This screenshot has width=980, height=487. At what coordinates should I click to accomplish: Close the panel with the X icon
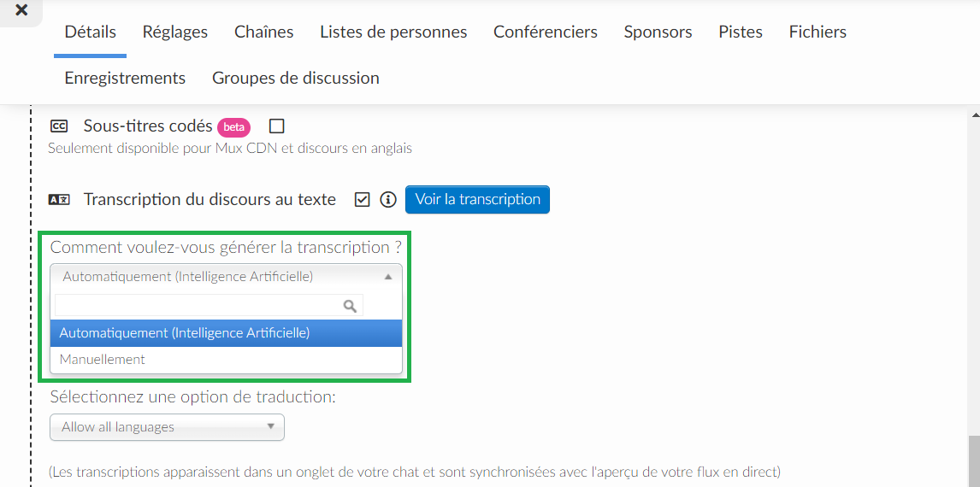tap(21, 10)
